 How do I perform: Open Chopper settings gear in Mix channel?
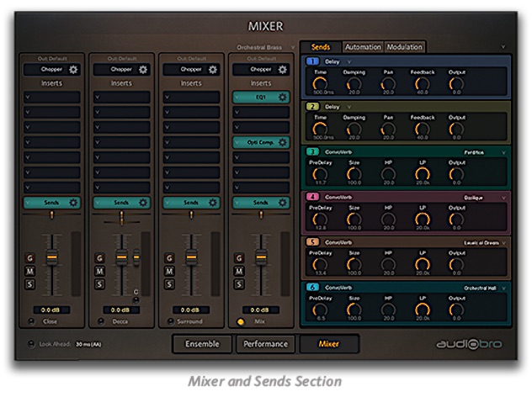pyautogui.click(x=282, y=70)
